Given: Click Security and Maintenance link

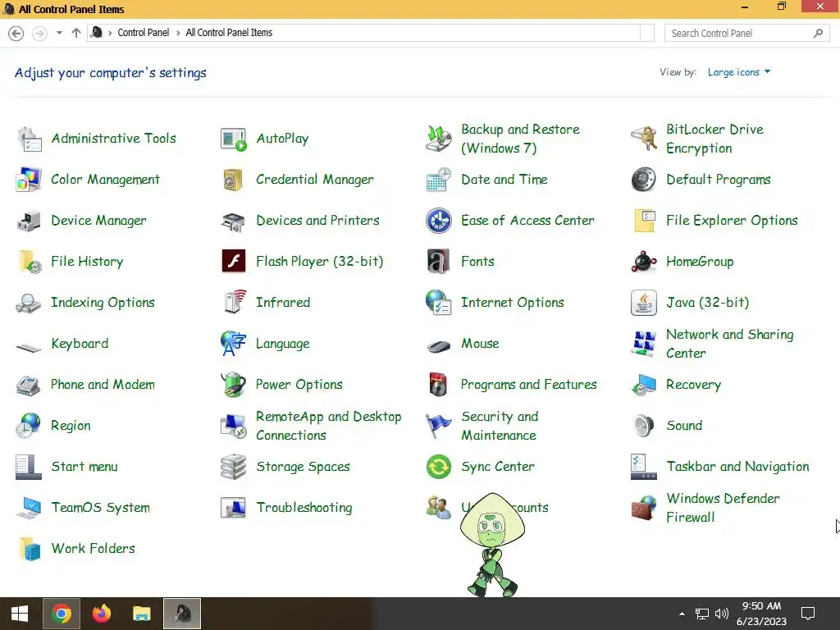Looking at the screenshot, I should pos(500,426).
